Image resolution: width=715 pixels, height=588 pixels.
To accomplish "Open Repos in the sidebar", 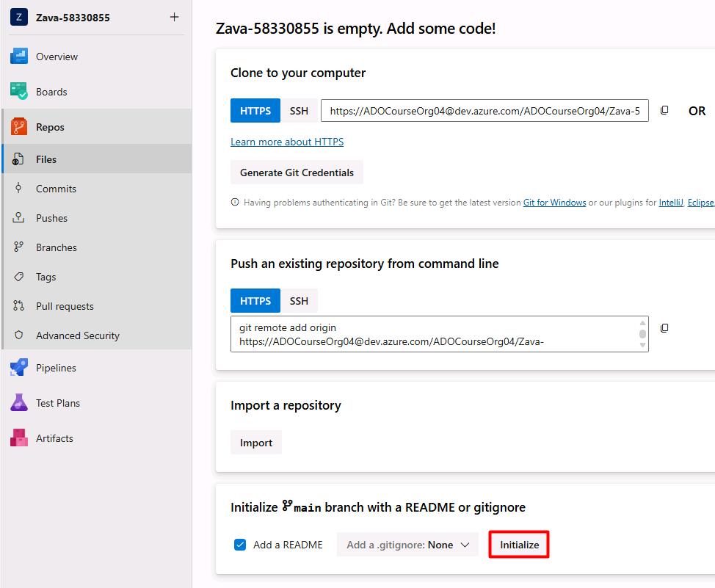I will tap(50, 127).
